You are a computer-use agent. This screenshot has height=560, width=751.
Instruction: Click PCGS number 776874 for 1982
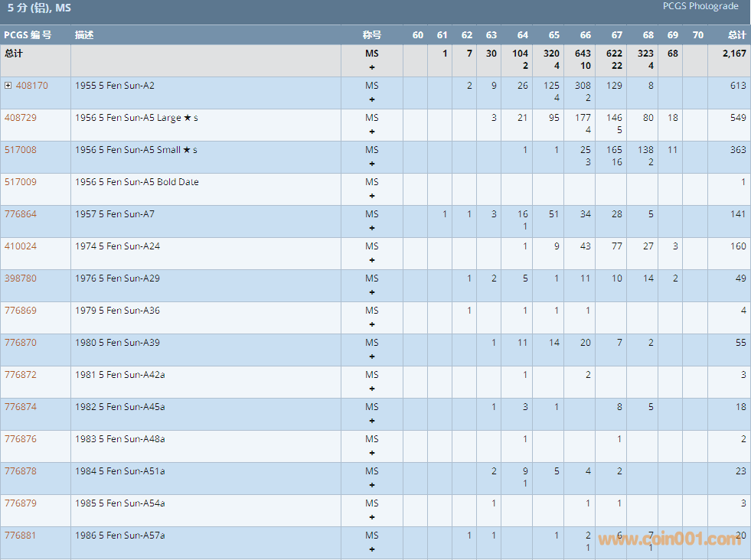click(x=20, y=407)
